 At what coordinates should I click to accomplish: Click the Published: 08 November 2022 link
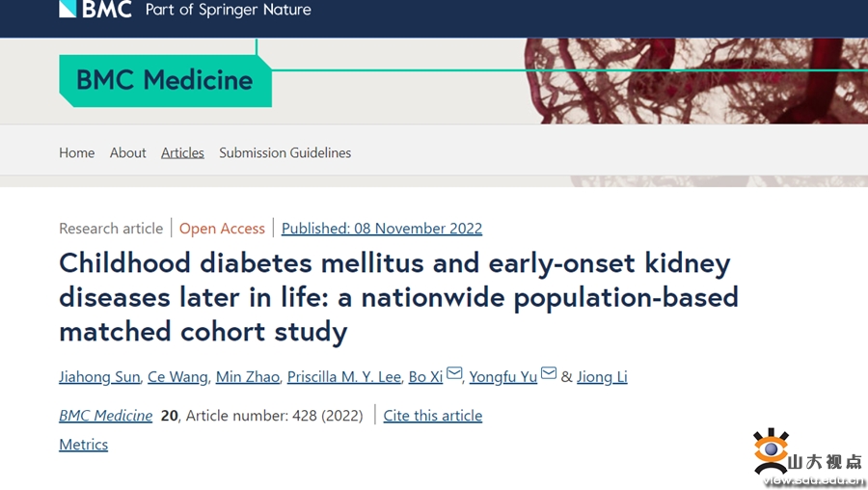381,229
